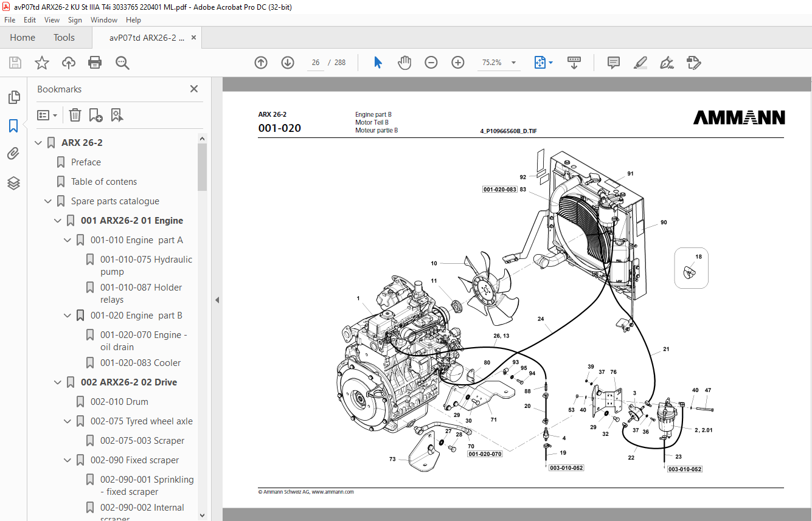Click the scrolling mode keyboard icon
Image resolution: width=812 pixels, height=521 pixels.
(574, 63)
